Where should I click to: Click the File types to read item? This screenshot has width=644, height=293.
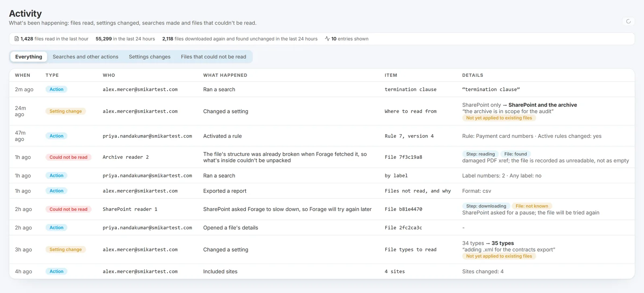411,250
